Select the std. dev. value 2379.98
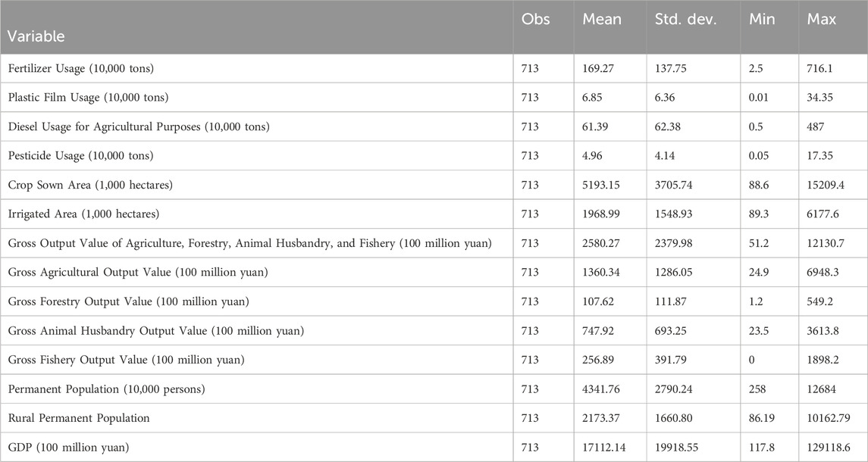 (x=673, y=243)
